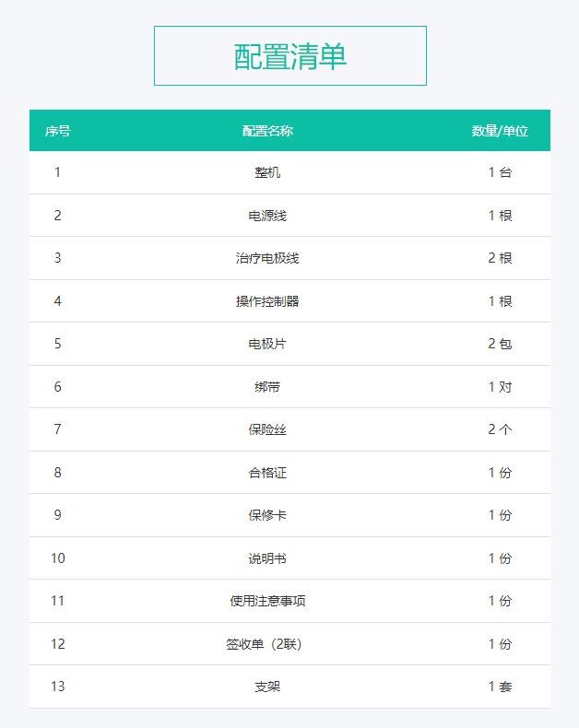
Task: Click the 配置清单 title box
Action: (x=289, y=56)
